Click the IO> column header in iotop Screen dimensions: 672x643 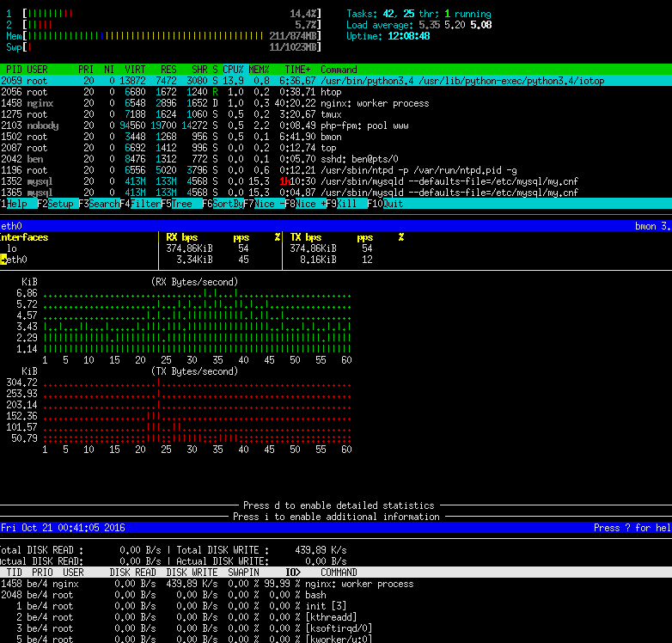[x=294, y=573]
